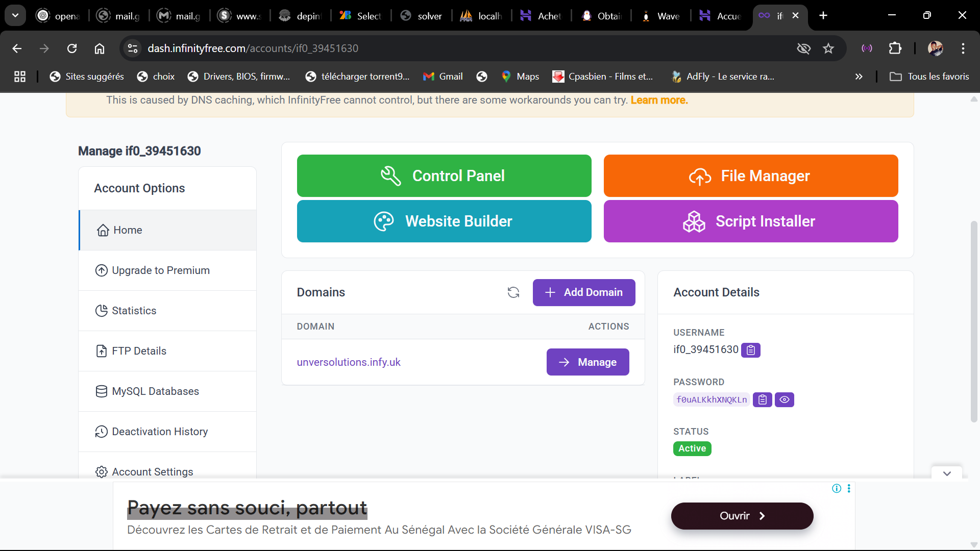Copy the username to clipboard
980x551 pixels.
[x=750, y=350]
